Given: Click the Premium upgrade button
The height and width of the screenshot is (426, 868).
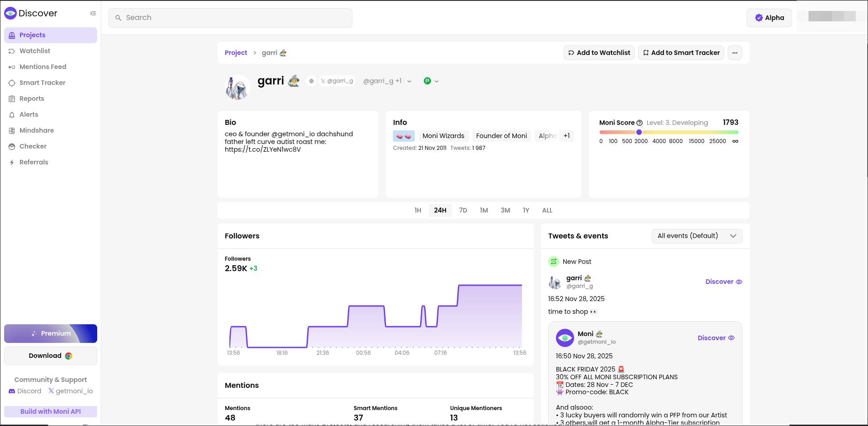Looking at the screenshot, I should (x=50, y=333).
